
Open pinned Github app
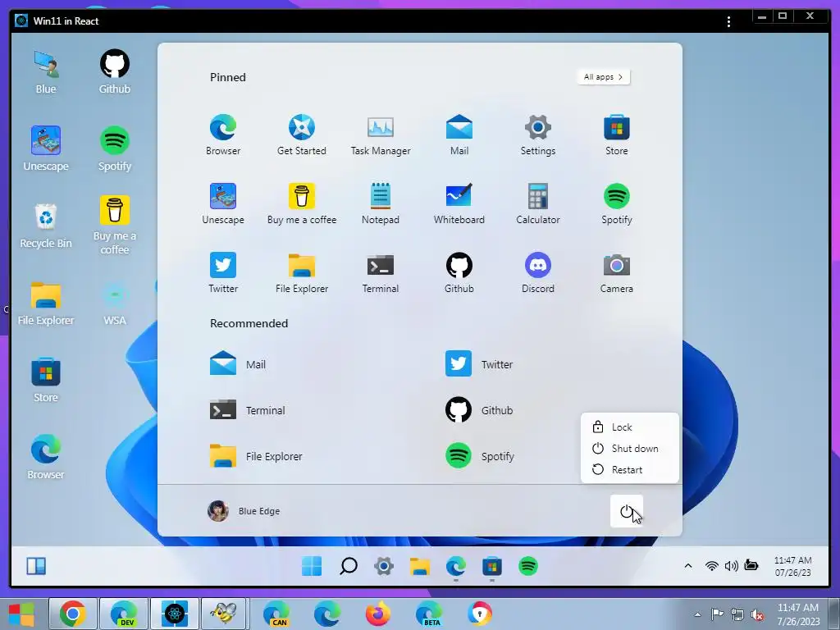[459, 272]
